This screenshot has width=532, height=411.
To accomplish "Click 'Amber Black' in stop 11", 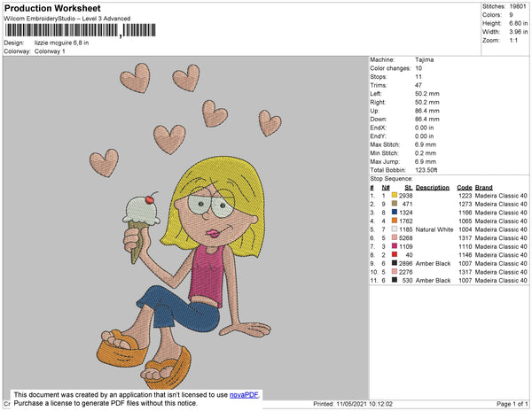I will point(433,280).
